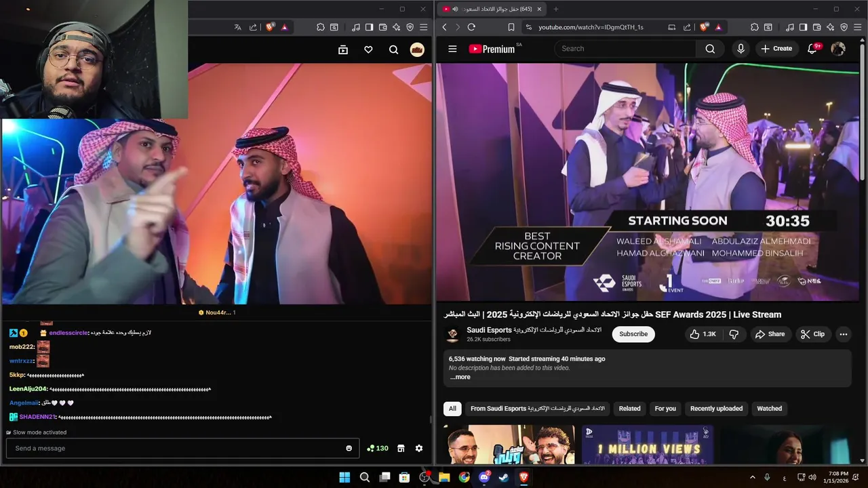The width and height of the screenshot is (868, 488).
Task: Open Saudi Esports channel name link
Action: coord(534,330)
